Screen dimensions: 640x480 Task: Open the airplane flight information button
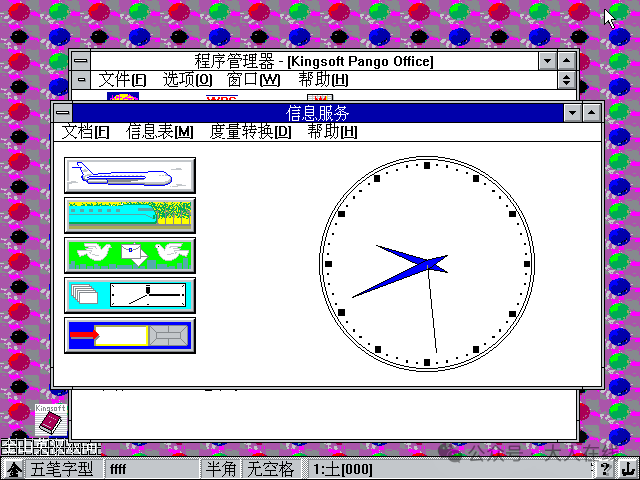click(130, 175)
